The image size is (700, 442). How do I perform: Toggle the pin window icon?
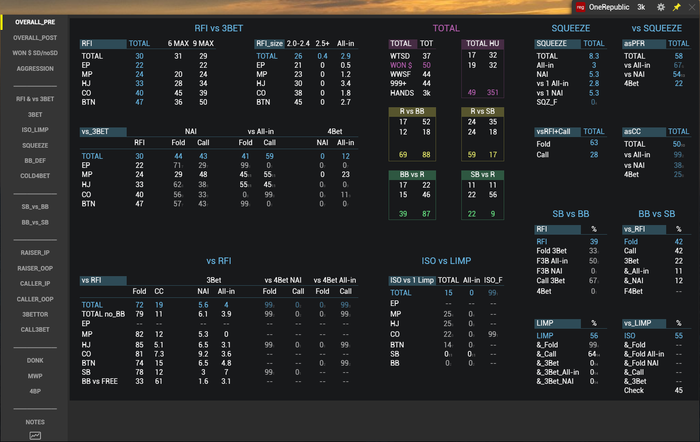click(x=677, y=7)
